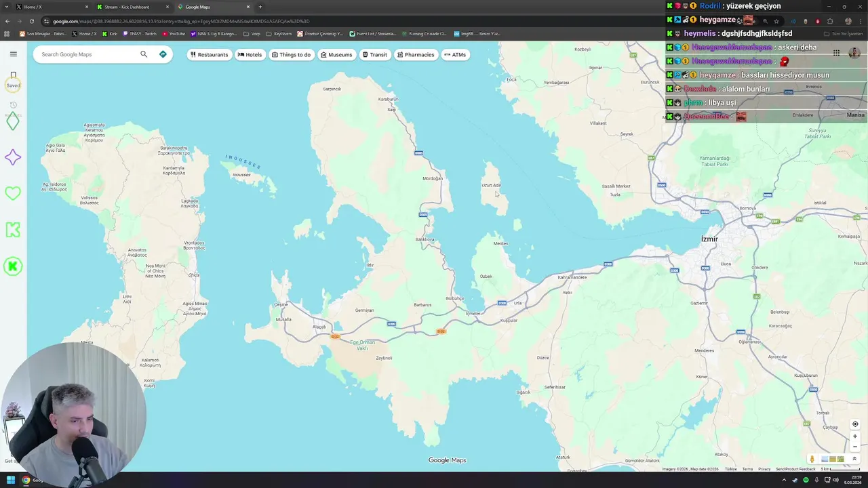Image resolution: width=868 pixels, height=488 pixels.
Task: Go back in browser history
Action: click(x=7, y=21)
